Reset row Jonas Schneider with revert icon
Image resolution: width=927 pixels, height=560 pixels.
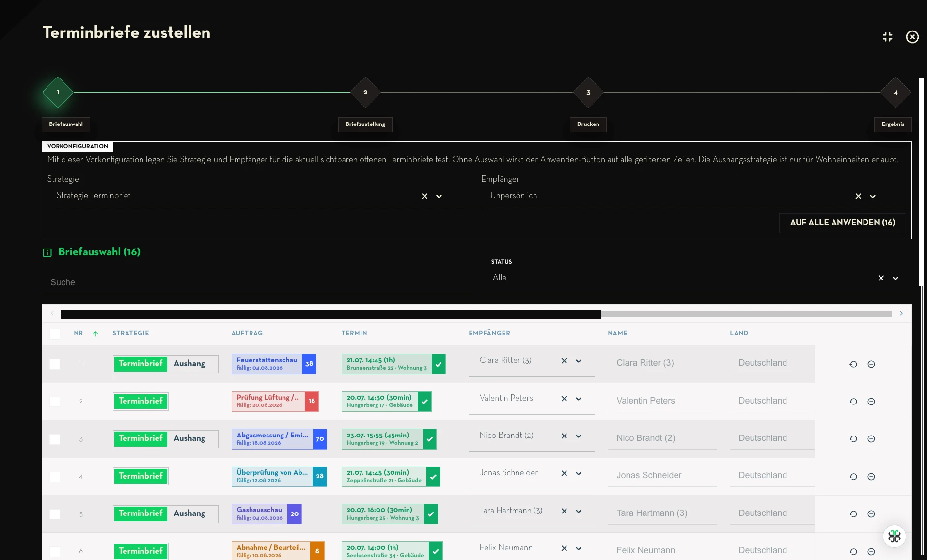click(853, 477)
